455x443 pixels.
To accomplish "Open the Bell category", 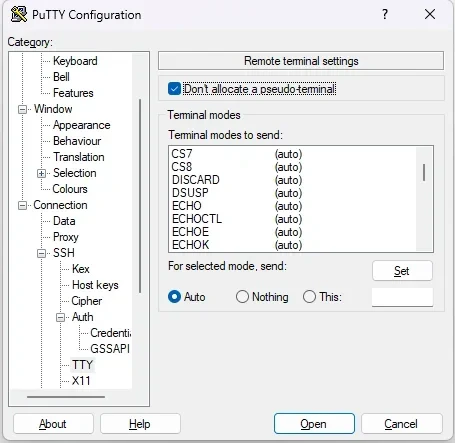I will click(x=61, y=77).
